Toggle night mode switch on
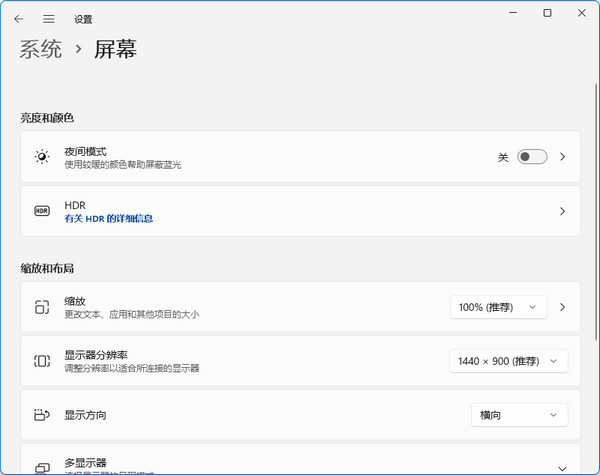600x475 pixels. (x=532, y=157)
